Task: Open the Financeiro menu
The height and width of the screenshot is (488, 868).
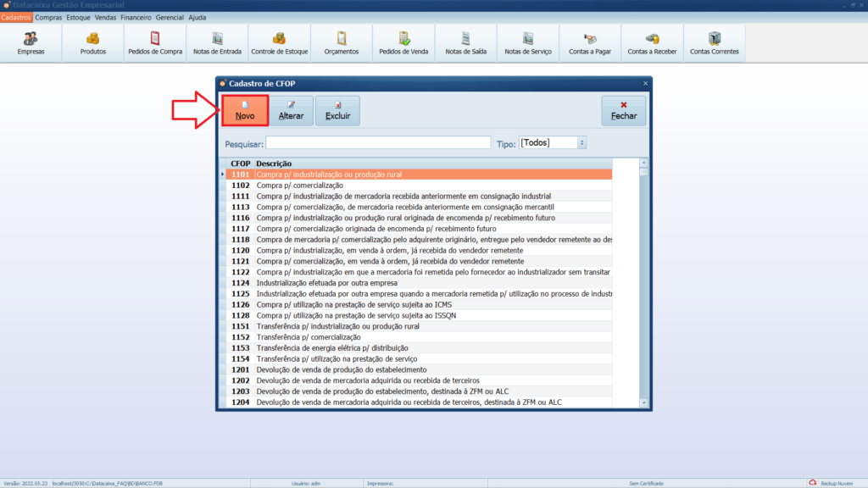Action: [x=136, y=17]
